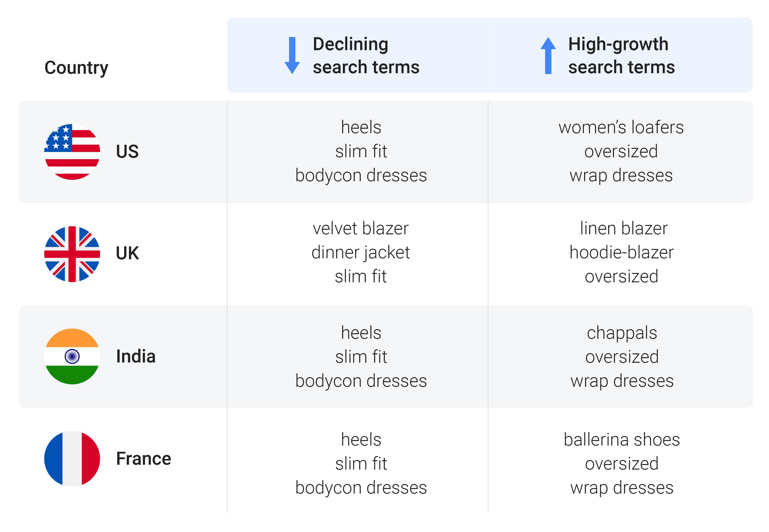This screenshot has width=769, height=532.
Task: Click the India country label
Action: pos(136,356)
